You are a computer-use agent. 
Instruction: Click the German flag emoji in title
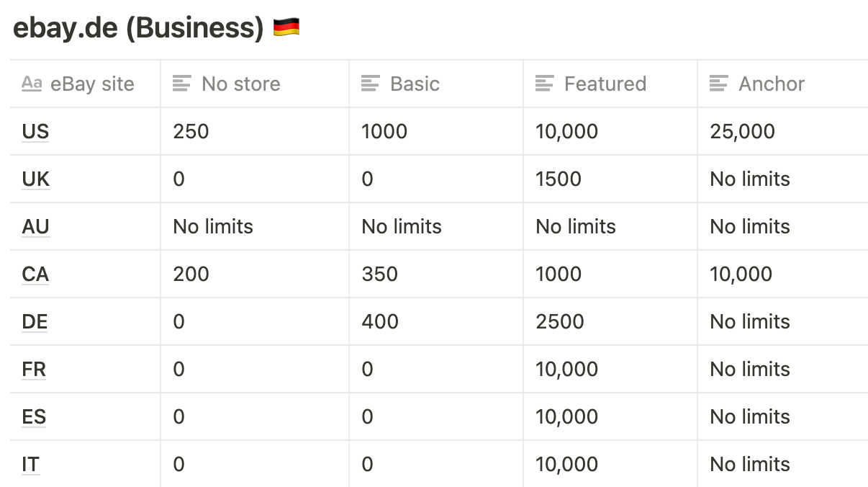pos(286,28)
